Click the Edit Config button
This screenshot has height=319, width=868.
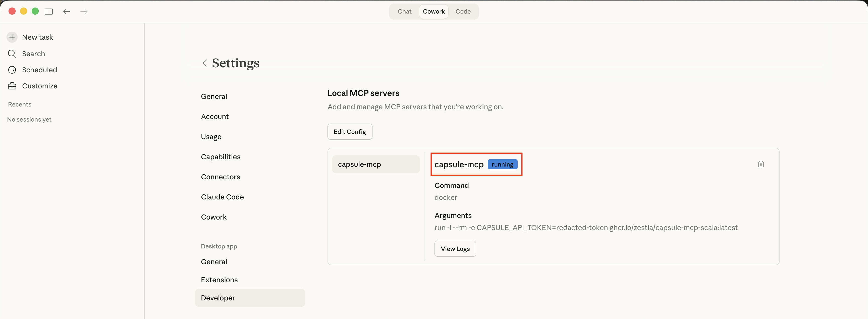(349, 132)
